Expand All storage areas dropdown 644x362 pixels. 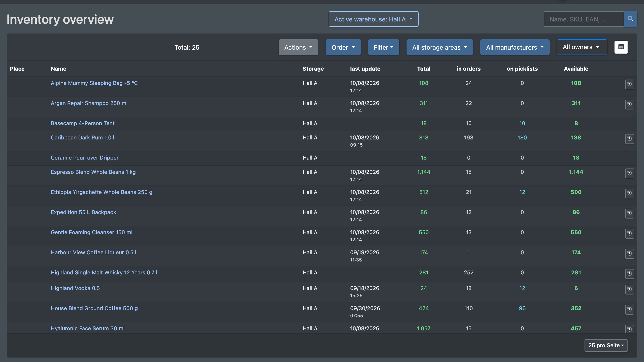pos(439,47)
